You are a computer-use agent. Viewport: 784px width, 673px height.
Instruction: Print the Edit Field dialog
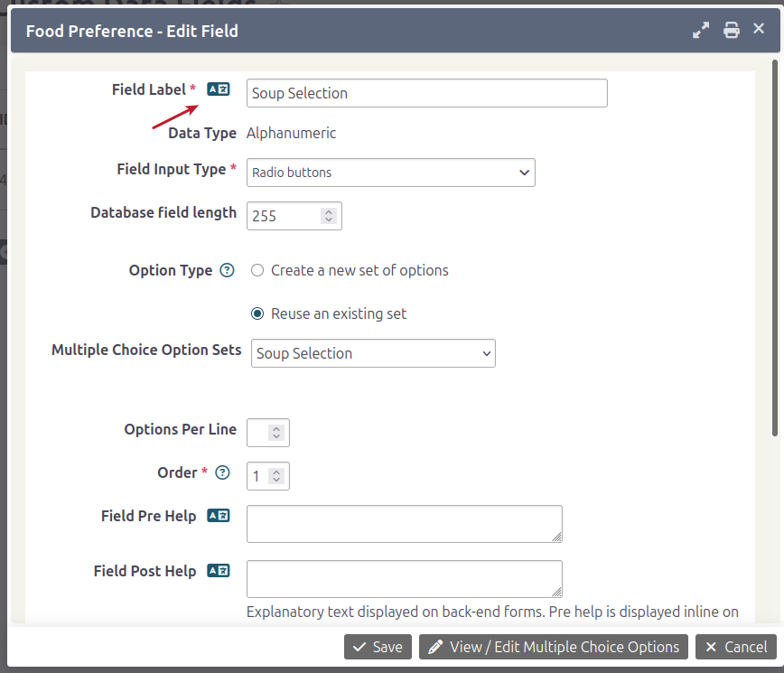coord(732,31)
